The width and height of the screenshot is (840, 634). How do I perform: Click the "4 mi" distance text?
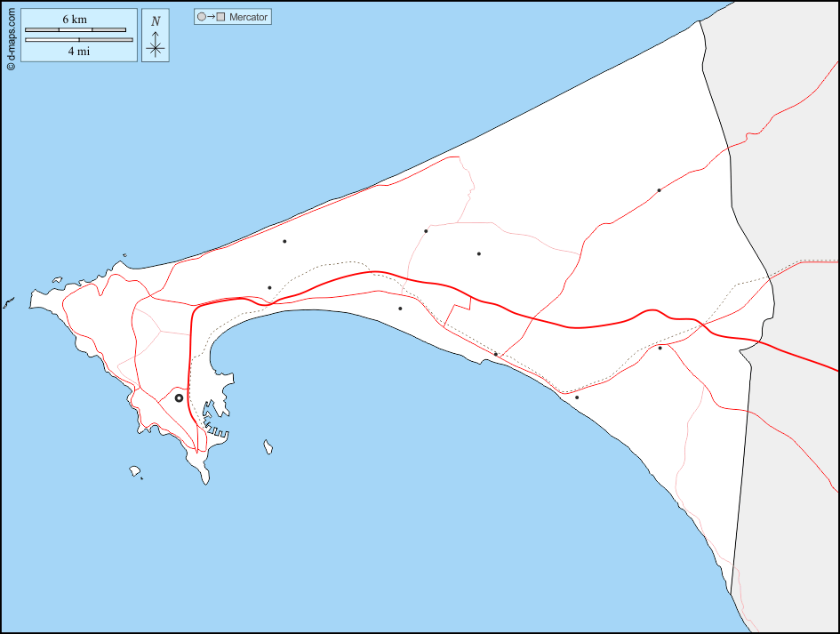pyautogui.click(x=78, y=51)
